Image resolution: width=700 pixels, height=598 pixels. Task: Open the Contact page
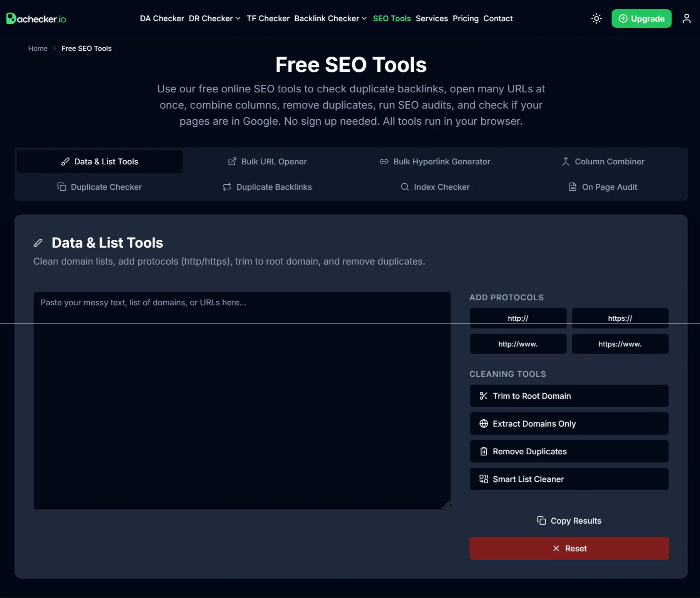click(x=498, y=18)
